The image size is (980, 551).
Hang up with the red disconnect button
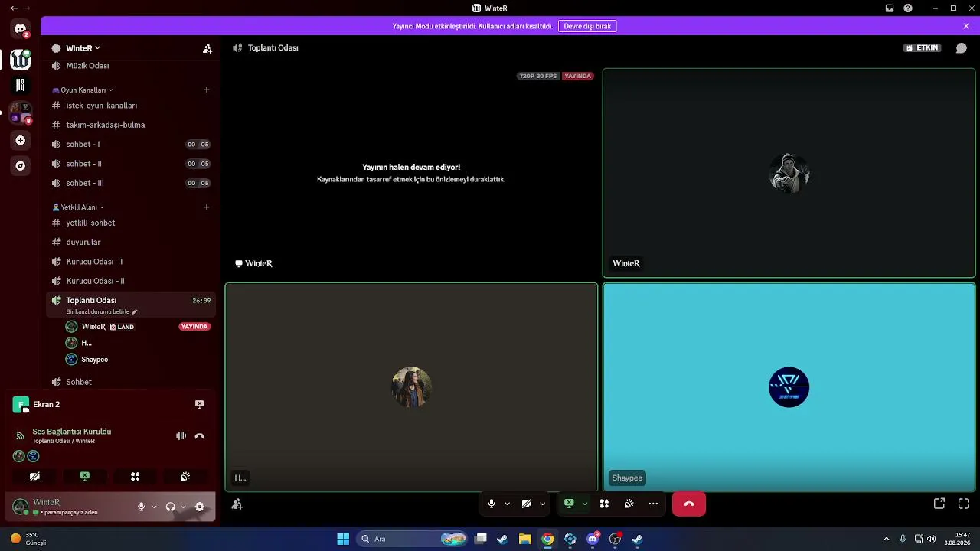point(688,504)
